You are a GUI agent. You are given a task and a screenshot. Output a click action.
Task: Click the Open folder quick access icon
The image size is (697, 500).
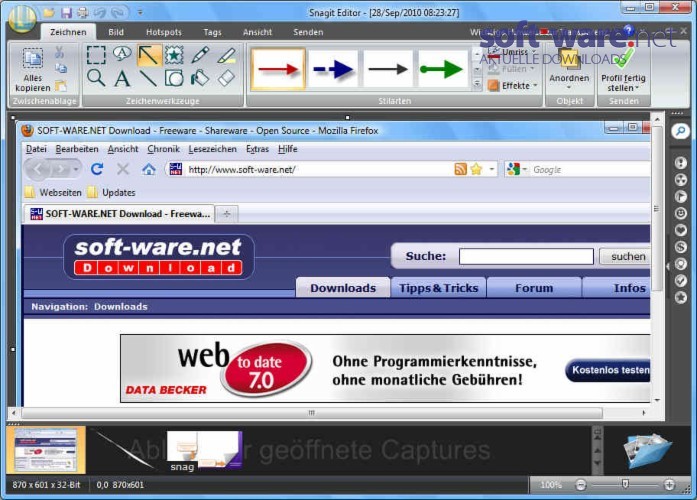[48, 12]
